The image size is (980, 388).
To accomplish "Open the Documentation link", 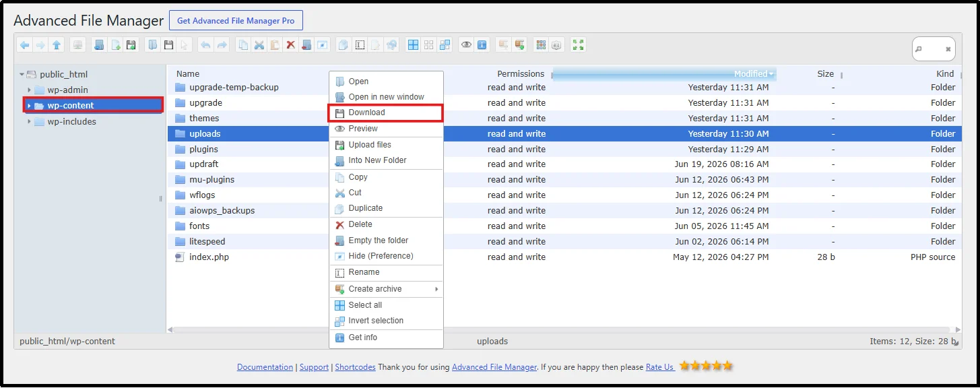I will tap(265, 367).
